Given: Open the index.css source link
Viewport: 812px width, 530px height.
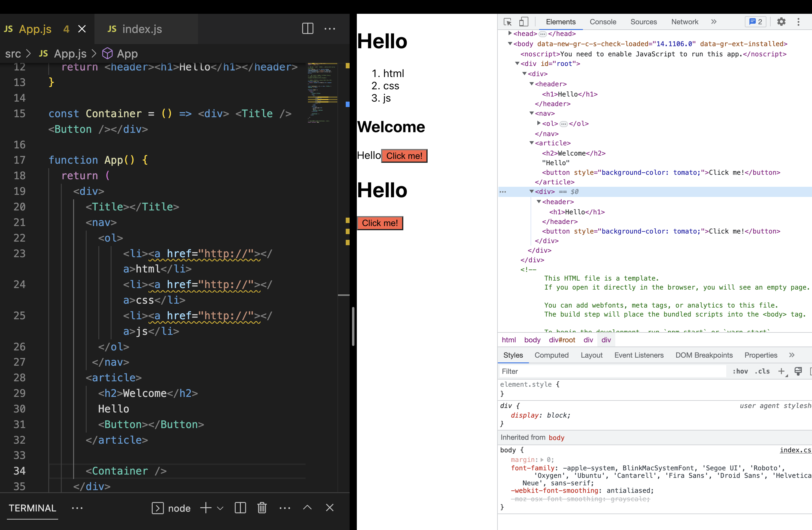Looking at the screenshot, I should click(795, 450).
